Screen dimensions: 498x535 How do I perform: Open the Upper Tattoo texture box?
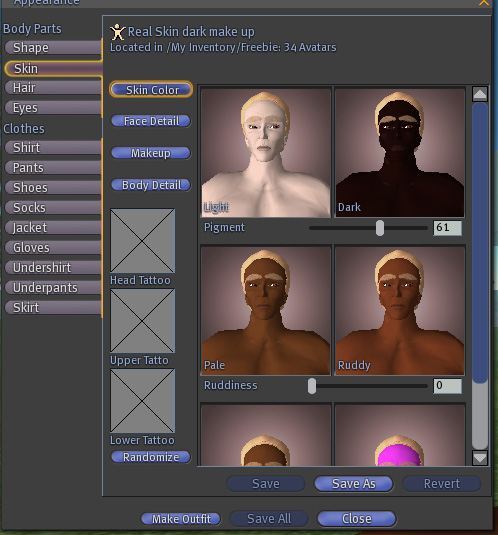[x=143, y=321]
